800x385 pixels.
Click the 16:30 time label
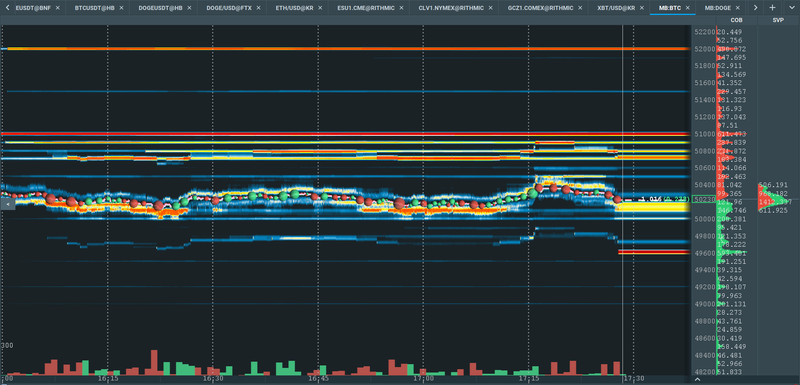point(213,379)
